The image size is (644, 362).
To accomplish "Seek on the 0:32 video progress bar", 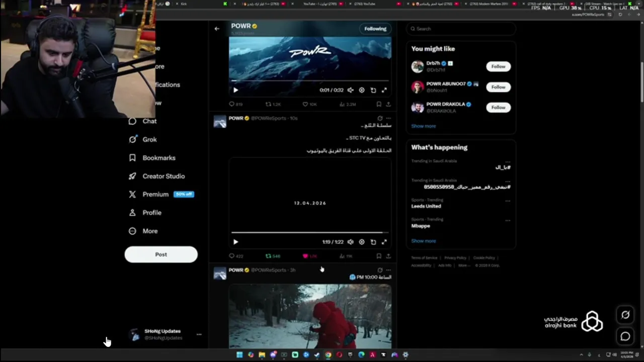I will click(x=310, y=80).
